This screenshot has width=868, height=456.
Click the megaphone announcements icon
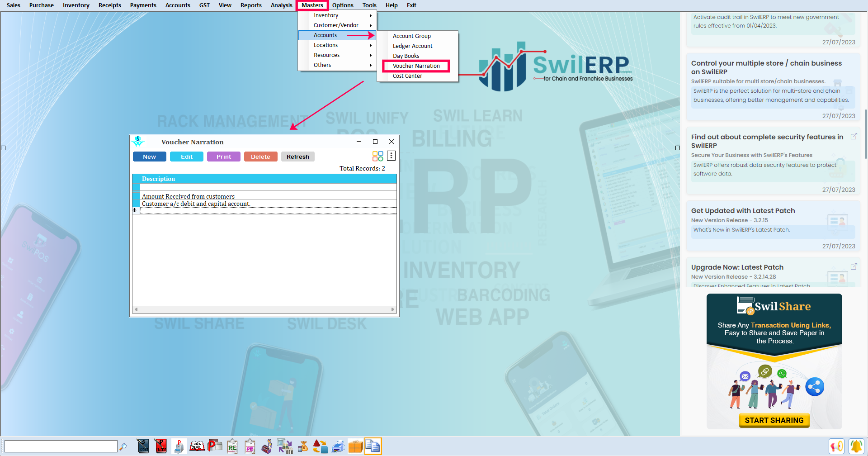837,446
